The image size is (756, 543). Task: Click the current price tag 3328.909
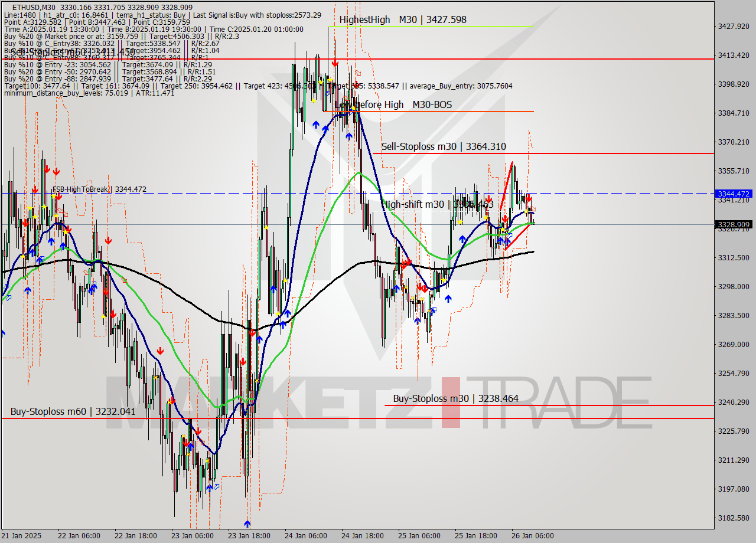pos(734,224)
